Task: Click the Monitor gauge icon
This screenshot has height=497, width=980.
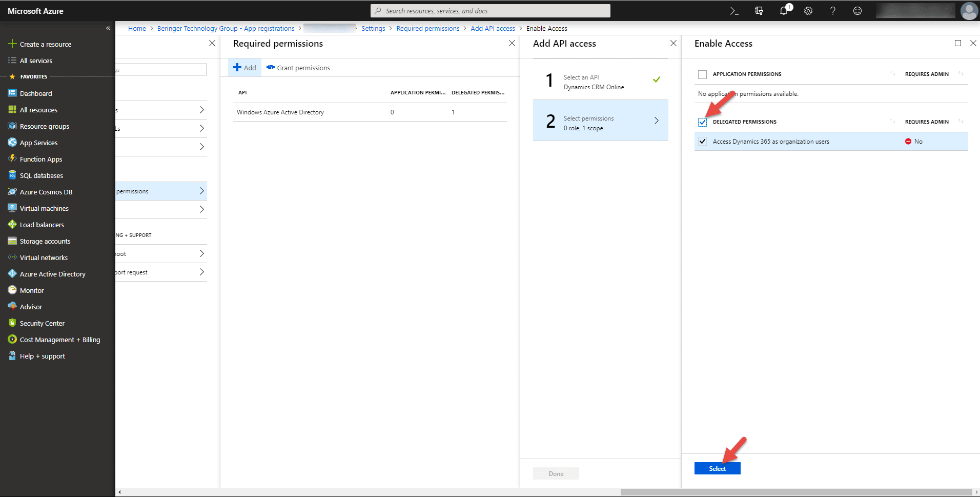Action: 12,290
